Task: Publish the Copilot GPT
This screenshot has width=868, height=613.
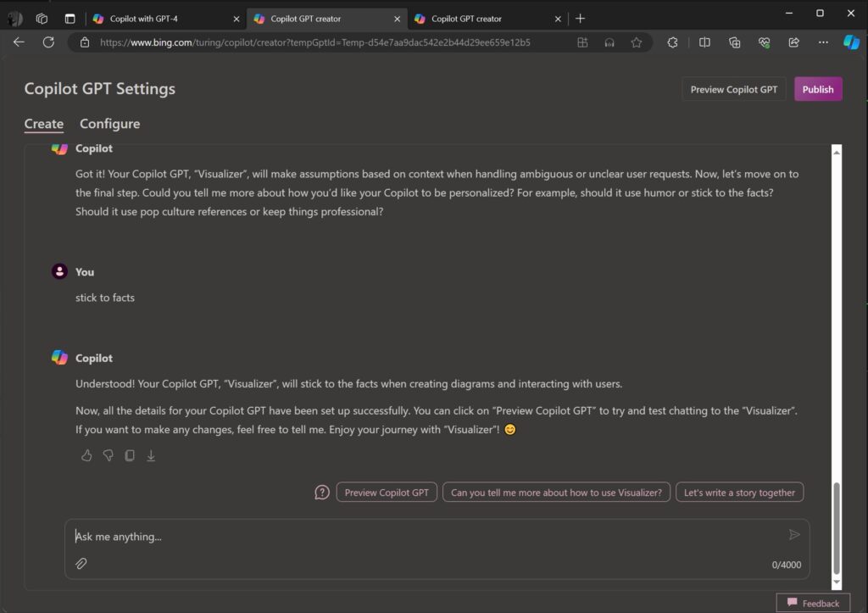Action: pyautogui.click(x=817, y=88)
